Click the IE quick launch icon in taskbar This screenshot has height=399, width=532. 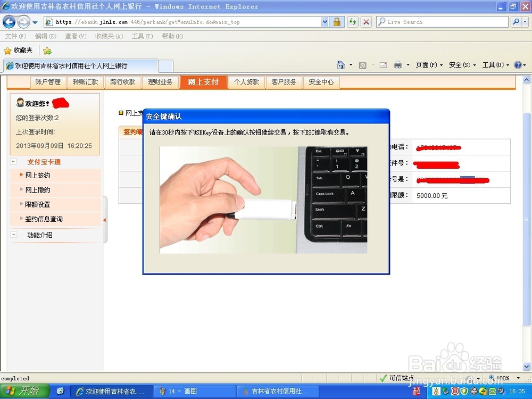[61, 391]
